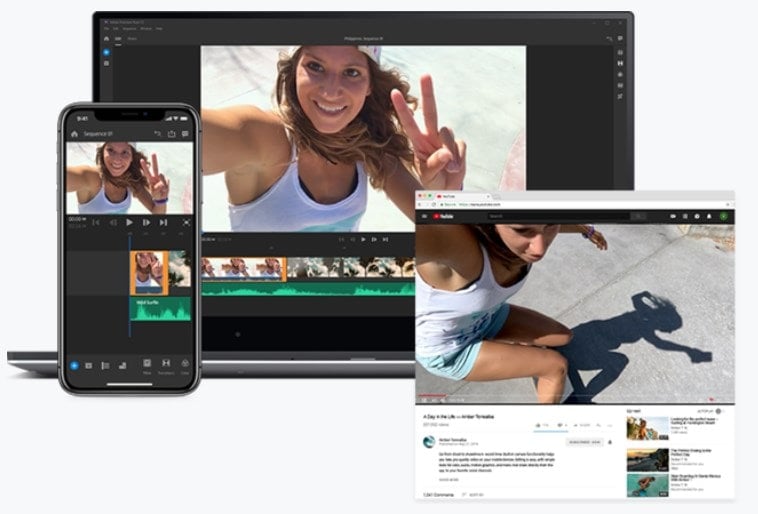Toggle fullscreen preview on the phone
Viewport: 758px width, 514px height.
[x=186, y=222]
